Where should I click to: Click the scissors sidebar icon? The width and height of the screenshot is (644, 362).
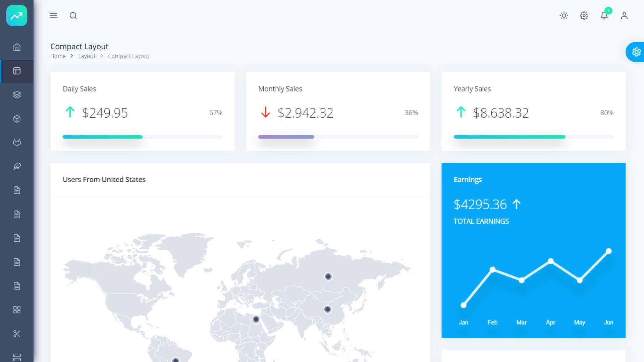[17, 334]
